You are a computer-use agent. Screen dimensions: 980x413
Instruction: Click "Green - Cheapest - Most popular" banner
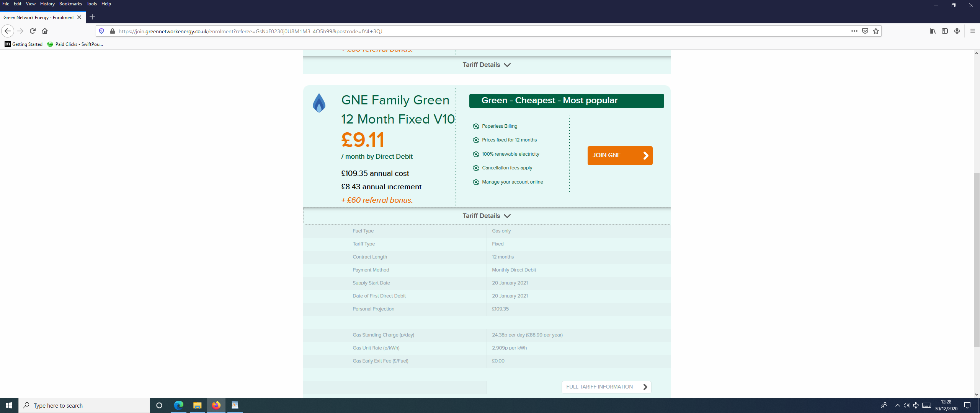567,101
